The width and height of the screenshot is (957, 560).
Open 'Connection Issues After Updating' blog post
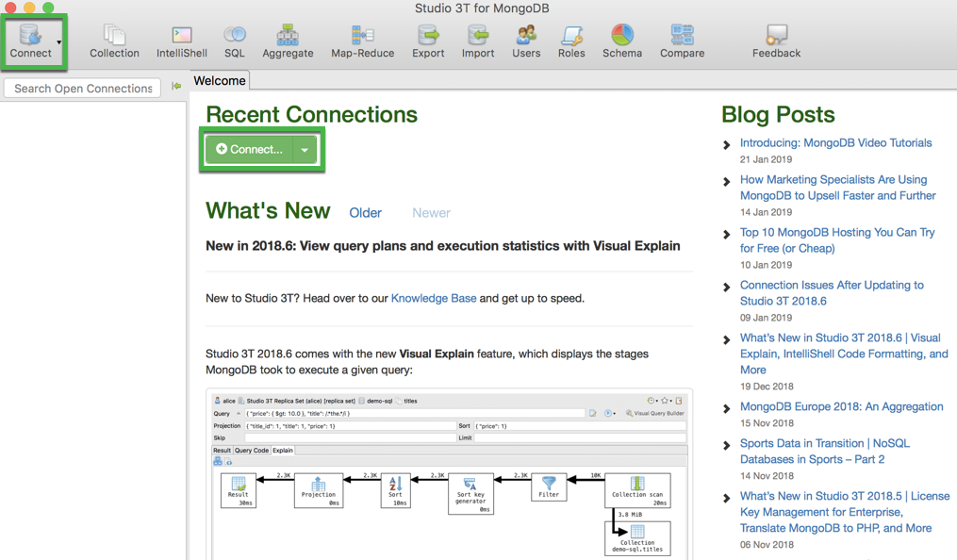832,293
